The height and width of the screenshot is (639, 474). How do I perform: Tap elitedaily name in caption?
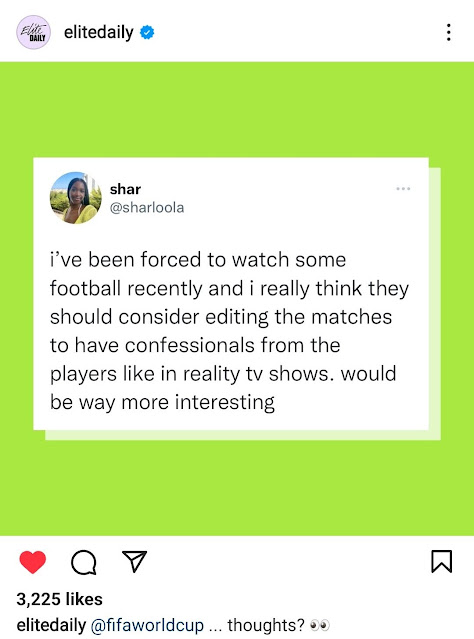coord(51,625)
